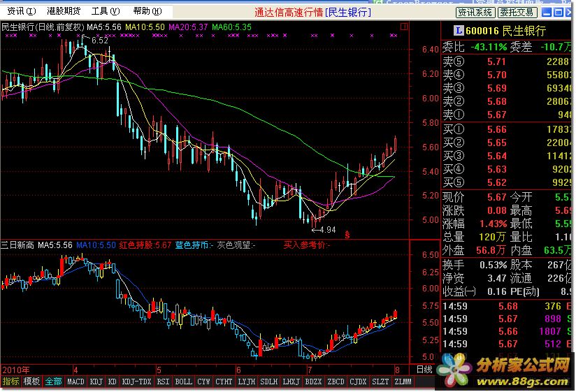Click the 买③ price 5.64
Screen dimensions: 576x392
pos(496,156)
